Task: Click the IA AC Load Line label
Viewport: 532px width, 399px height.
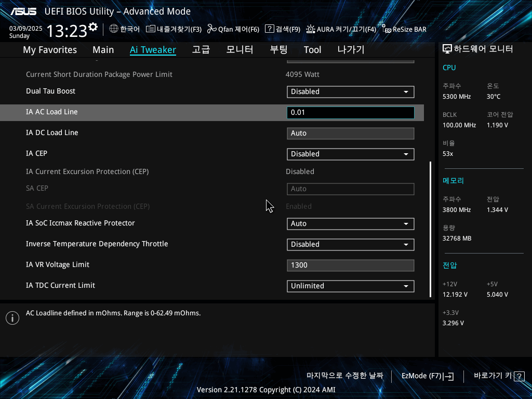Action: click(51, 112)
